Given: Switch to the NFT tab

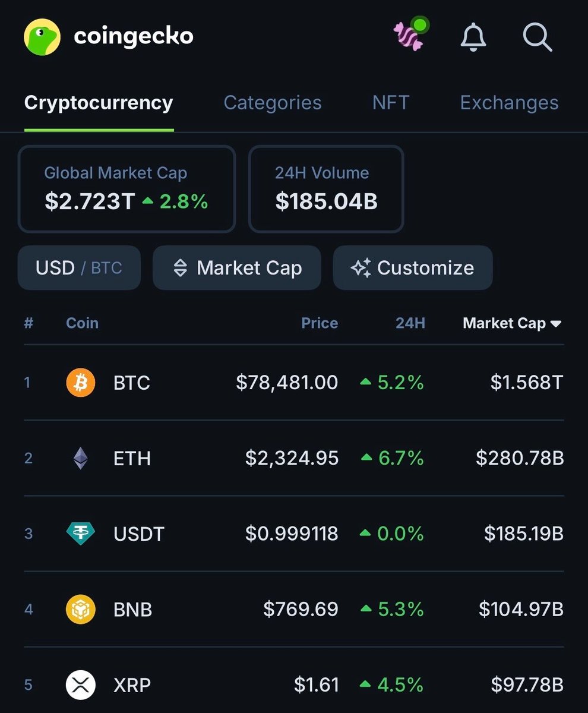Looking at the screenshot, I should point(390,103).
